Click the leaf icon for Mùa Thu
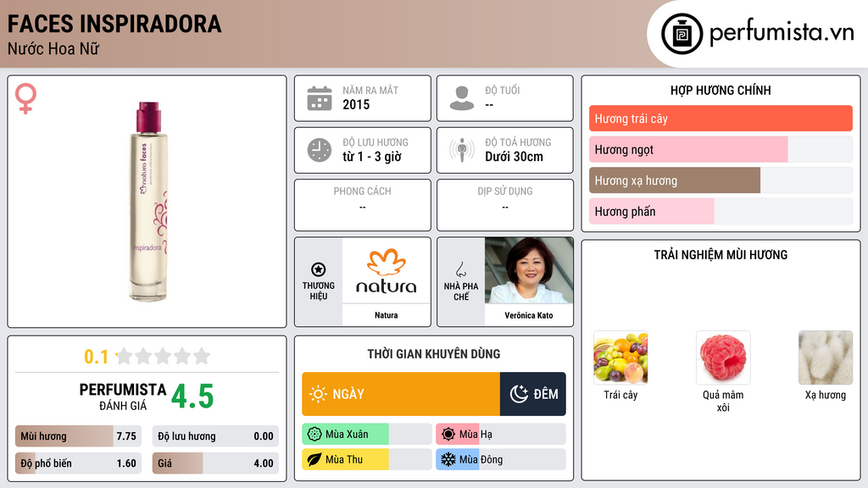The height and width of the screenshot is (488, 868). coord(314,460)
